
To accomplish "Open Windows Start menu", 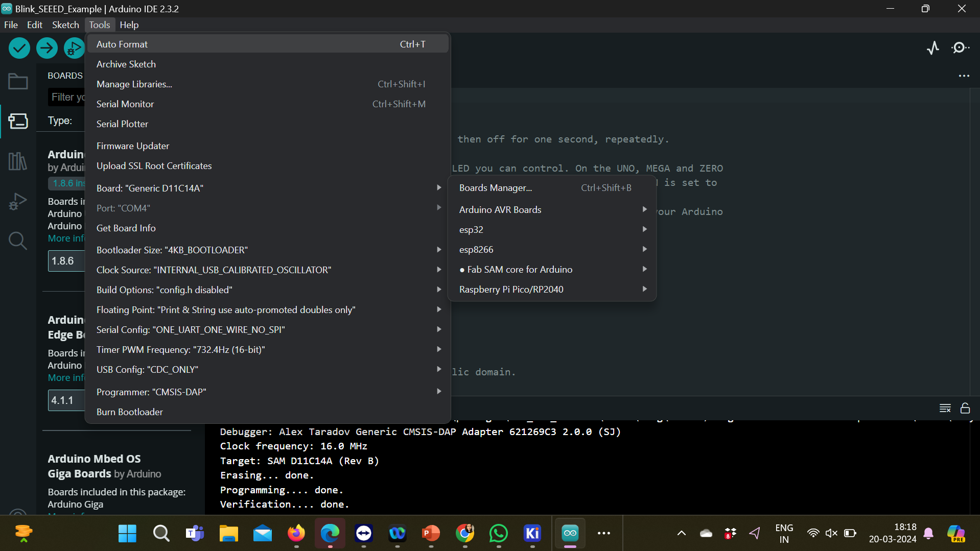I will click(x=127, y=533).
